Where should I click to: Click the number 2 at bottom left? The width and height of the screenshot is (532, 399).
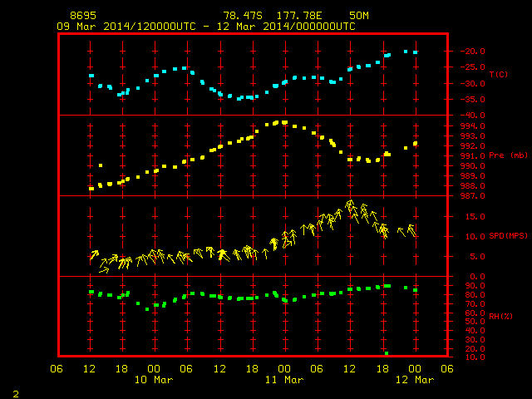16,394
